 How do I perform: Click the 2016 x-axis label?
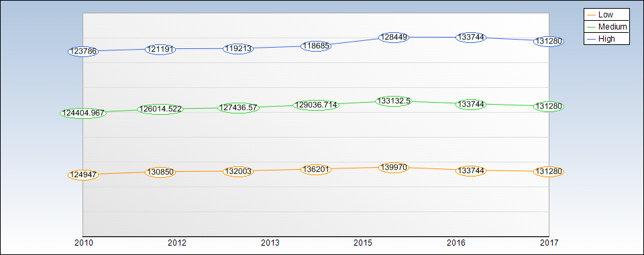456,243
